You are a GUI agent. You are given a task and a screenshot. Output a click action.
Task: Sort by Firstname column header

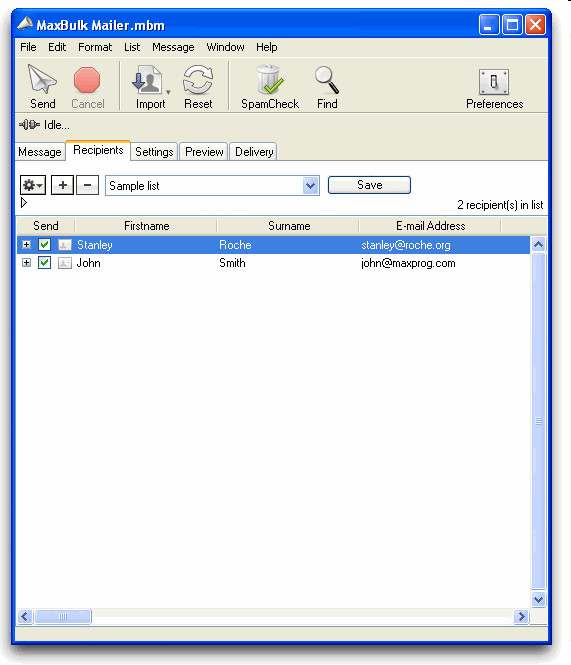(x=146, y=226)
